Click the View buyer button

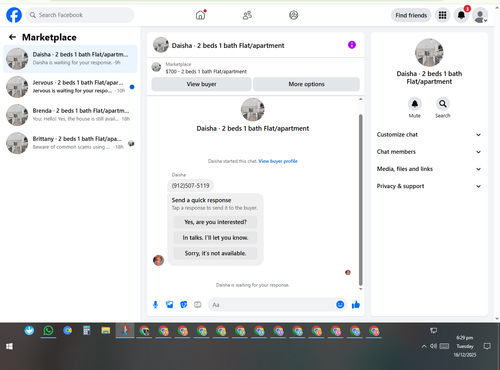click(x=201, y=84)
